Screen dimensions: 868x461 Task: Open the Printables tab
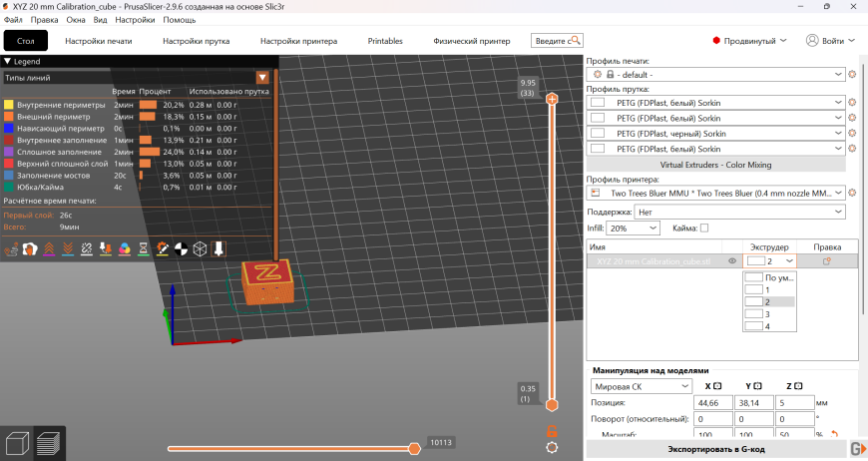(385, 41)
